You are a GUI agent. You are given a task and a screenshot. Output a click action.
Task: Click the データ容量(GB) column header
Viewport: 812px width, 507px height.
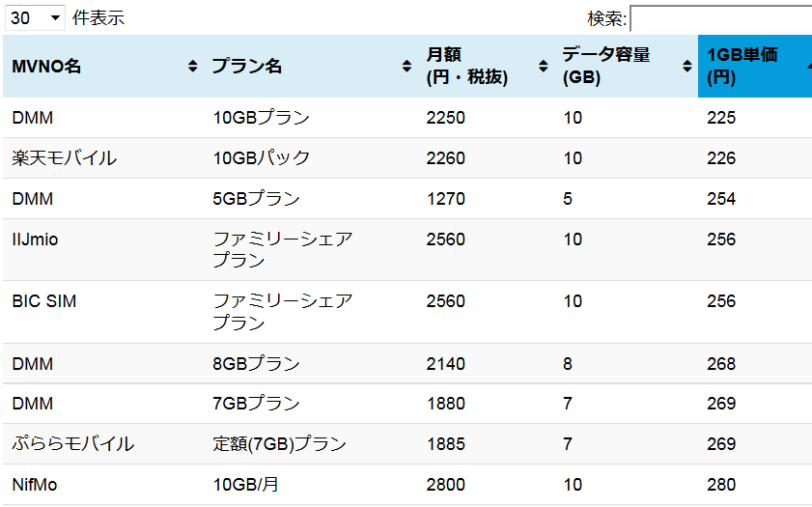click(x=626, y=67)
